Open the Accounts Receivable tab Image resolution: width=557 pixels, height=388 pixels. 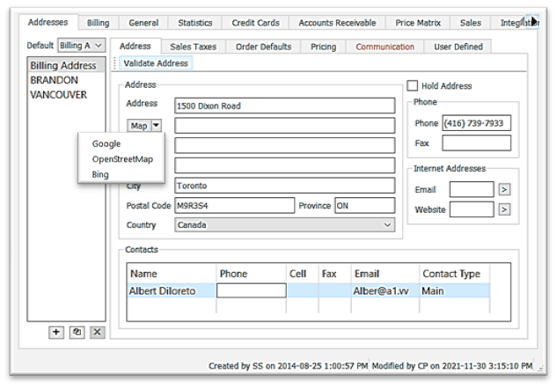coord(337,23)
